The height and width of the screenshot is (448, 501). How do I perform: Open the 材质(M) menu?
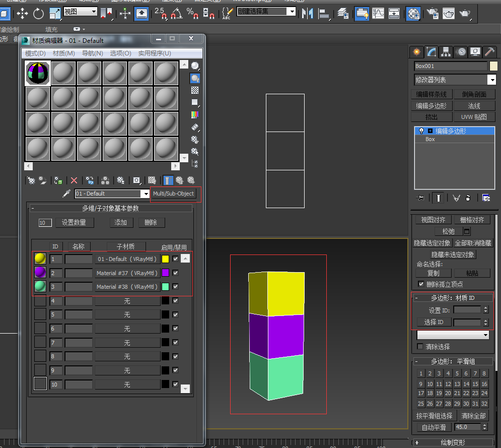63,53
